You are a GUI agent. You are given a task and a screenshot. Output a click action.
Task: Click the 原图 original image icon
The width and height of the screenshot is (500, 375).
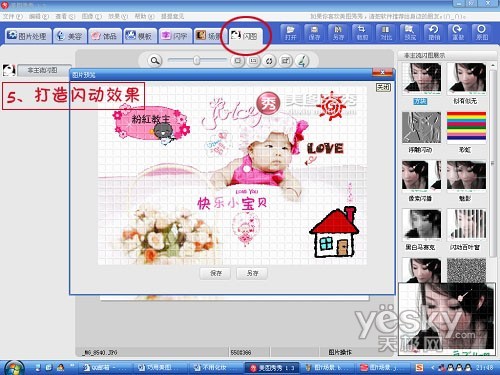click(482, 32)
